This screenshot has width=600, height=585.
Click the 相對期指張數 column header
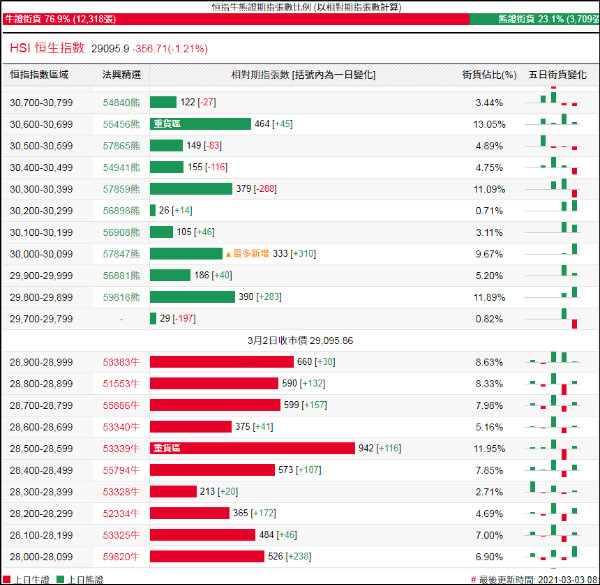tap(303, 75)
